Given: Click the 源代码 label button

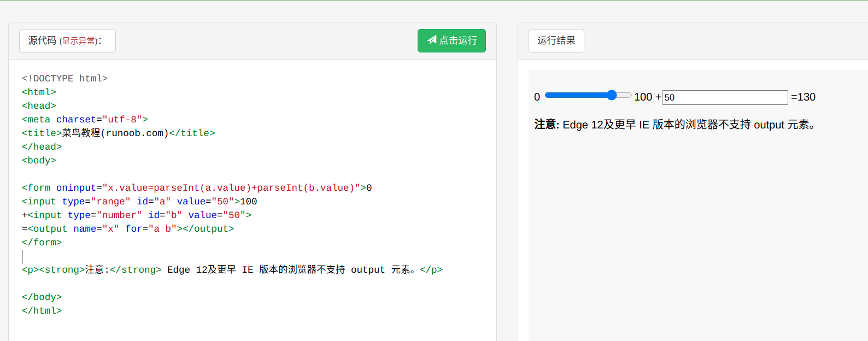Looking at the screenshot, I should coord(42,40).
